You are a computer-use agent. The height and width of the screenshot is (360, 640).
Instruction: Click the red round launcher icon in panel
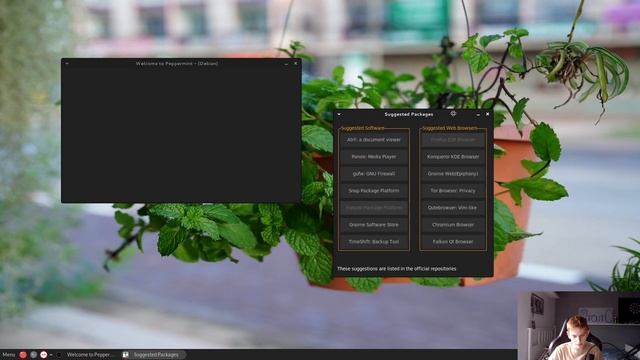coord(23,355)
